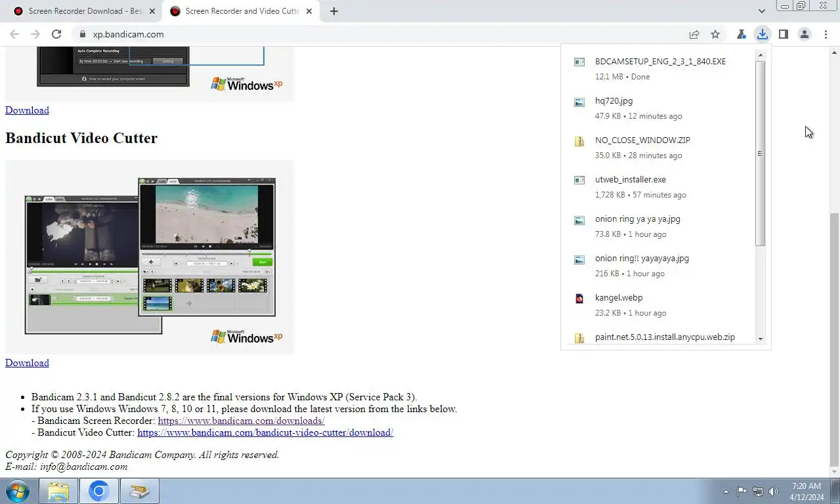Image resolution: width=840 pixels, height=504 pixels.
Task: Click downloads list scroll up arrow
Action: tap(761, 55)
